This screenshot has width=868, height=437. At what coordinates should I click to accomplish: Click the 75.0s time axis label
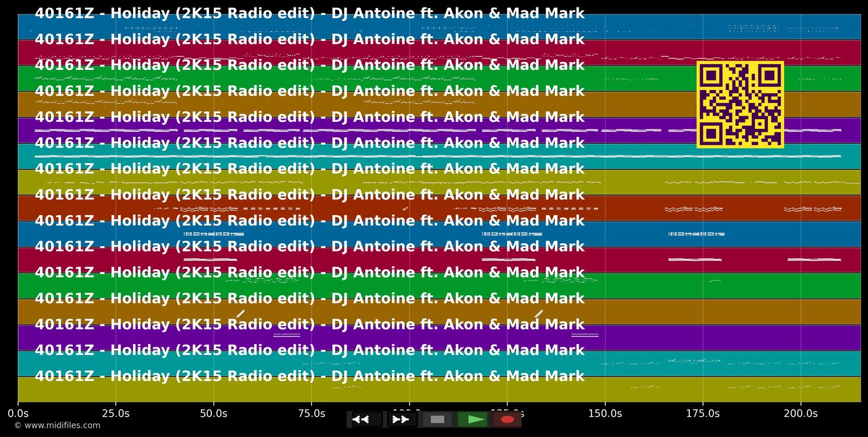tap(311, 413)
